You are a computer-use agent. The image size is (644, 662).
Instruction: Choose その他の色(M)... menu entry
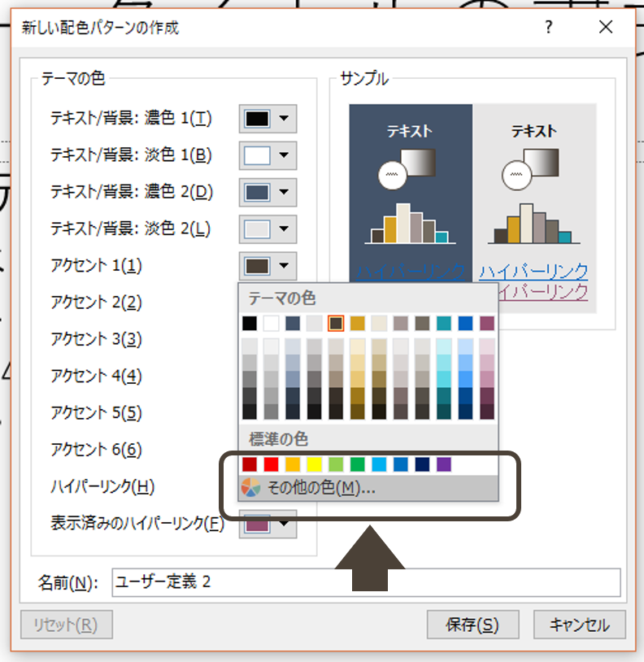[368, 488]
